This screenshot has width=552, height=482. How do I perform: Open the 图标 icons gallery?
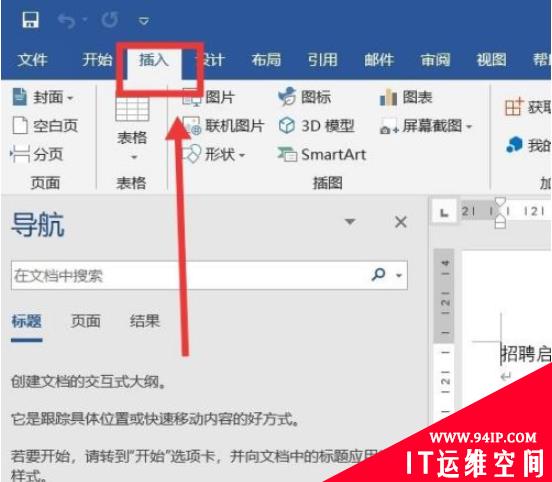point(304,97)
